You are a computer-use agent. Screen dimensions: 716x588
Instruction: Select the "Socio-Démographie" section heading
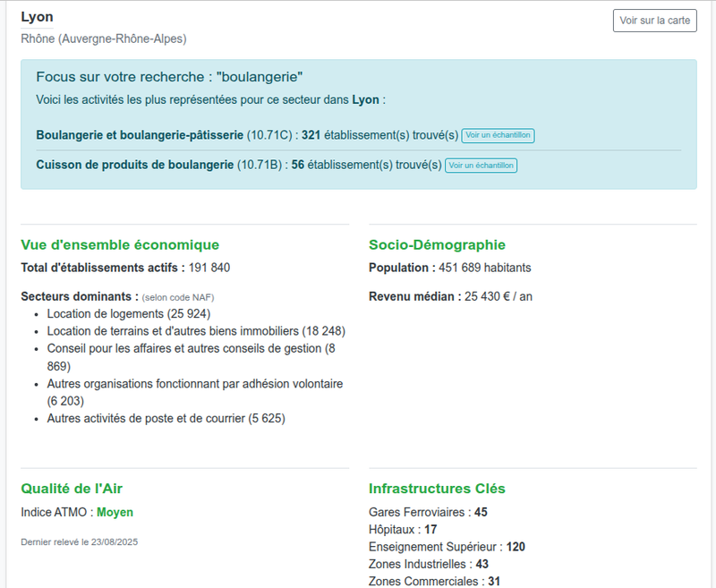click(x=437, y=244)
